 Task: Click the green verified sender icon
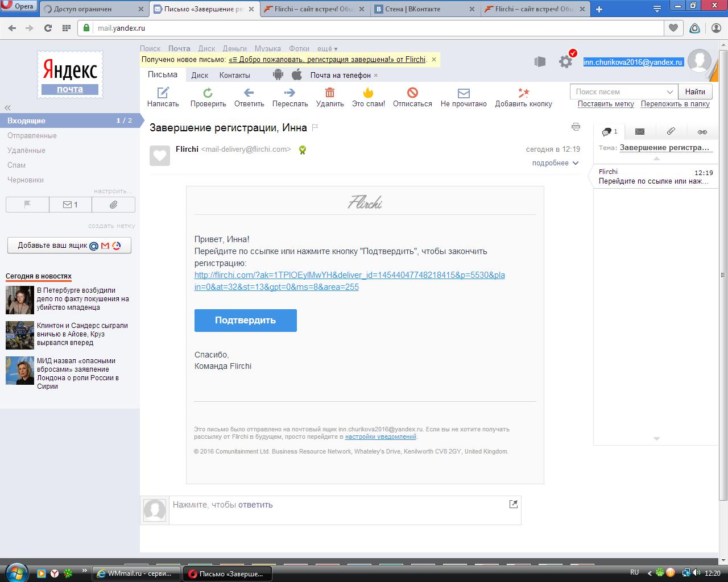303,150
